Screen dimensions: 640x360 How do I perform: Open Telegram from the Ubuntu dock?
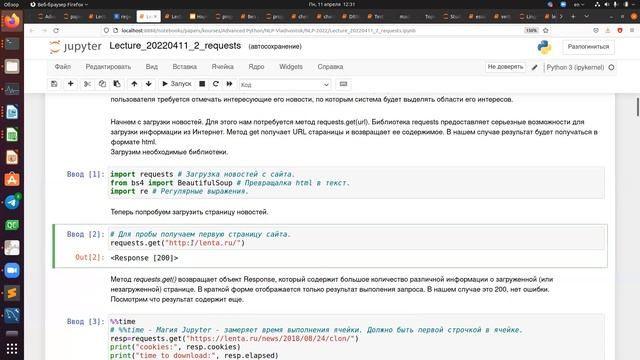(12, 202)
